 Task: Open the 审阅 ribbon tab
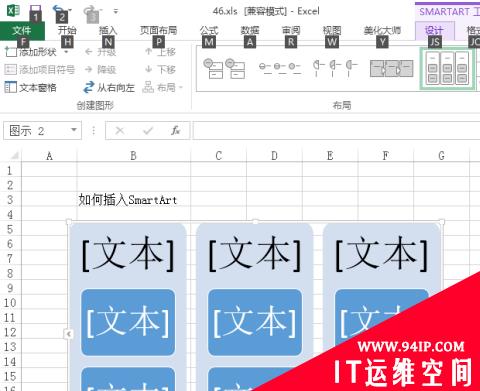point(291,30)
